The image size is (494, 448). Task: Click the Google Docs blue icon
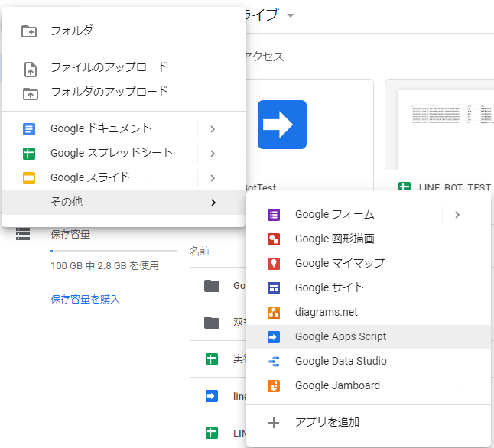point(29,129)
